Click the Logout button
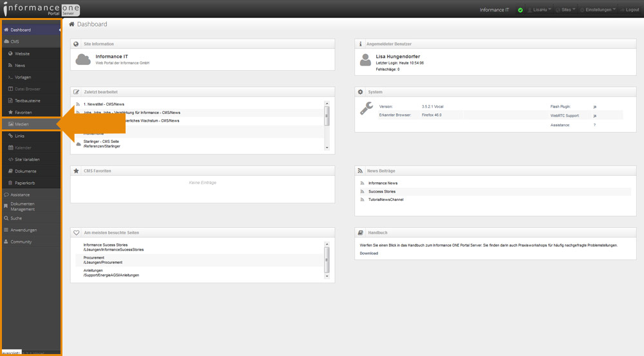Screen dimensions: 644x356 (x=629, y=10)
